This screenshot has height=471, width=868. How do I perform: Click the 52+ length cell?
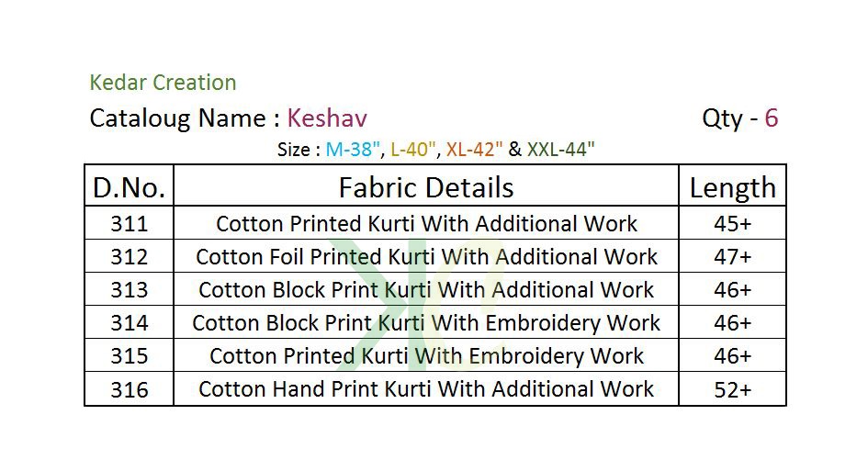click(732, 389)
